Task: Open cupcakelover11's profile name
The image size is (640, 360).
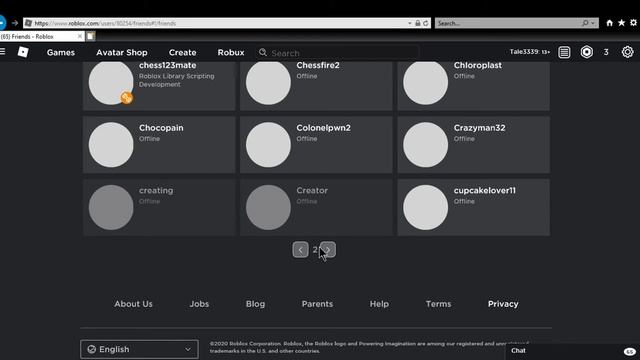Action: (484, 191)
